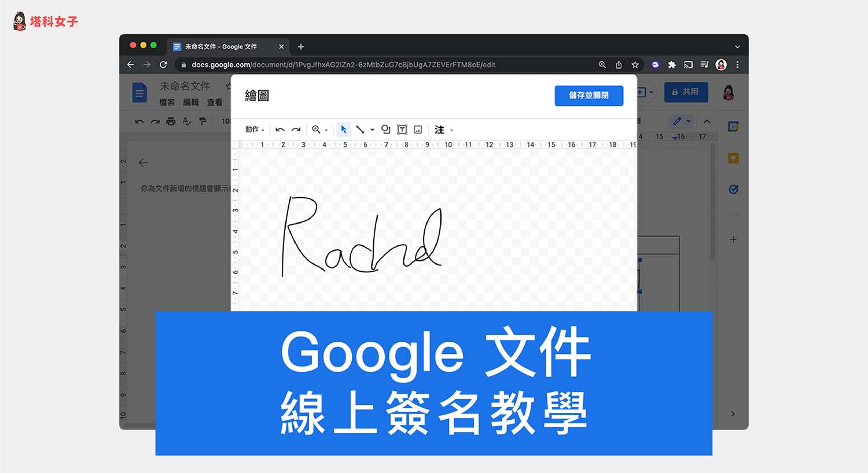The width and height of the screenshot is (868, 473).
Task: Open the zoom magnifier dropdown in drawing toolbar
Action: coord(319,130)
